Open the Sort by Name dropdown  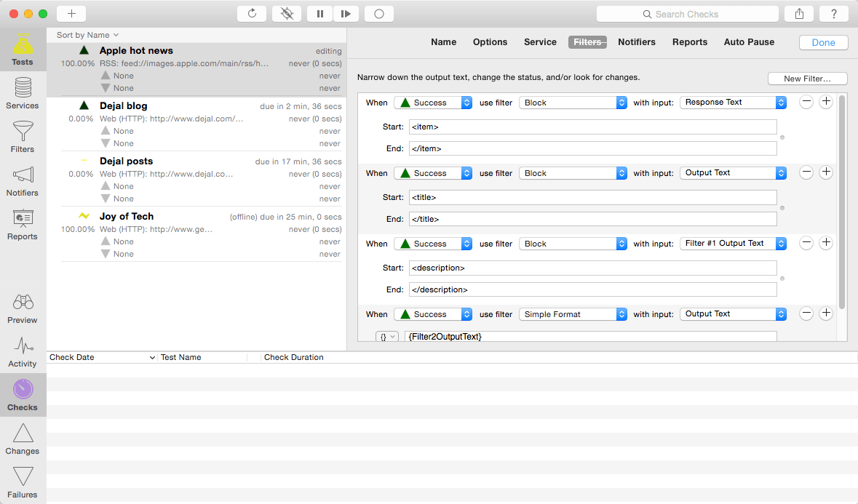coord(87,35)
